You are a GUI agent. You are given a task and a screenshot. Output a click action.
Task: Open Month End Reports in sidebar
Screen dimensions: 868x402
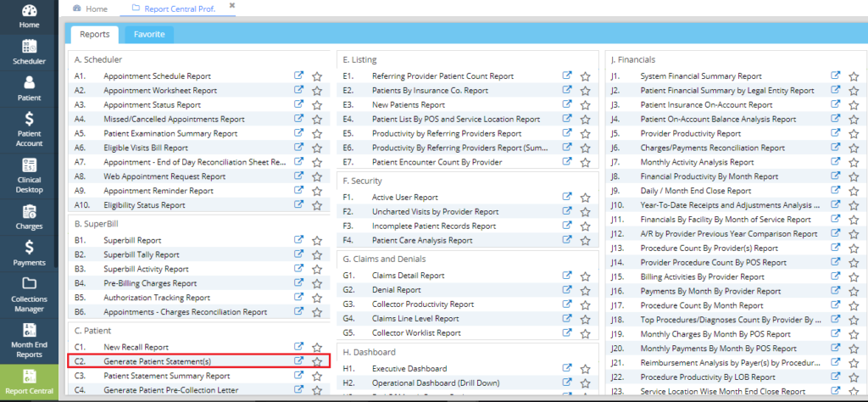[29, 329]
